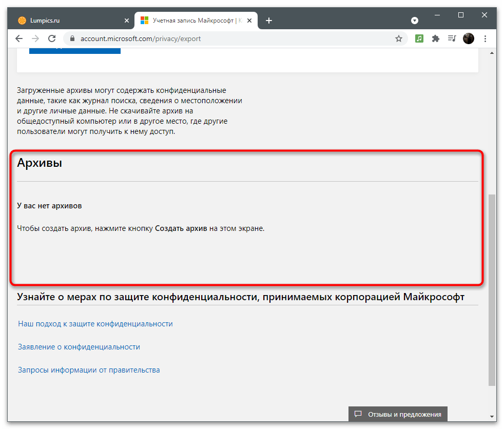Screen dimensions: 504x429
Task: Click the bold Создать архив text
Action: pyautogui.click(x=181, y=228)
